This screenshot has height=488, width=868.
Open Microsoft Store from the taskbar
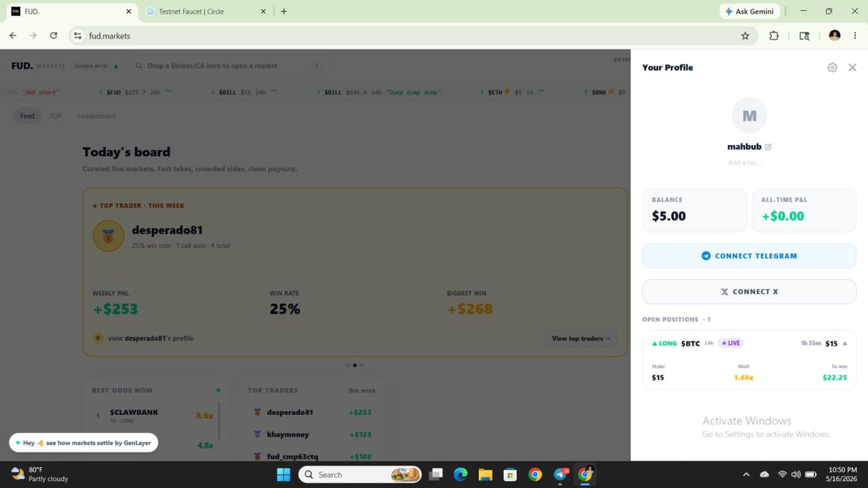510,475
